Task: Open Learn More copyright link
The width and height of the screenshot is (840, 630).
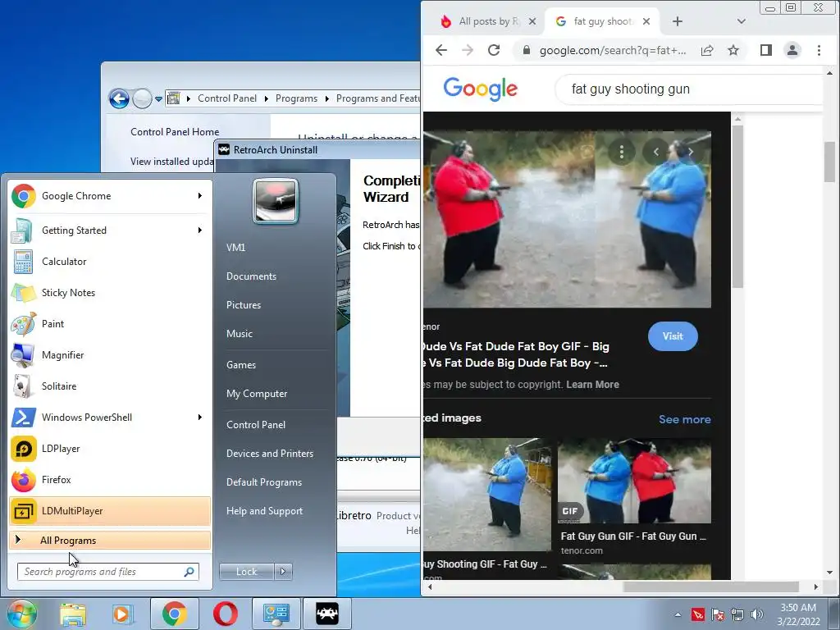Action: coord(592,385)
